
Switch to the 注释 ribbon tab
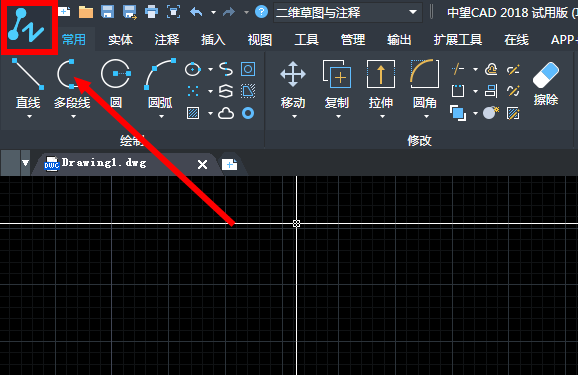[x=167, y=39]
